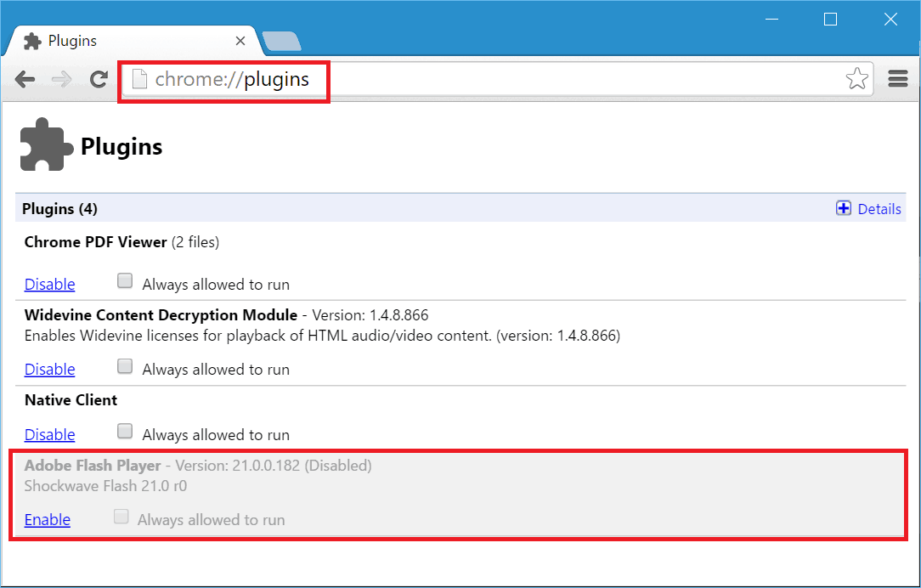
Task: Go back using the back arrow
Action: pos(25,79)
